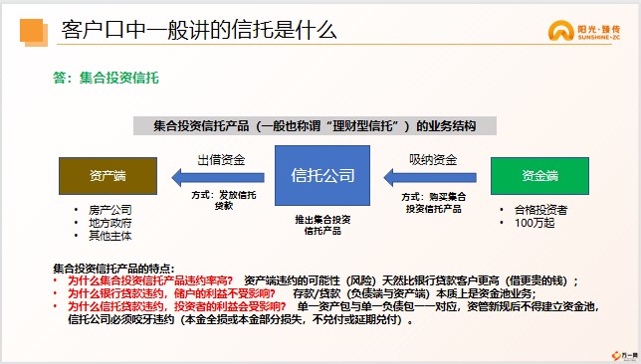The width and height of the screenshot is (641, 364).
Task: Click the slide title 客户口中一般讲的信托是什么
Action: pos(199,30)
